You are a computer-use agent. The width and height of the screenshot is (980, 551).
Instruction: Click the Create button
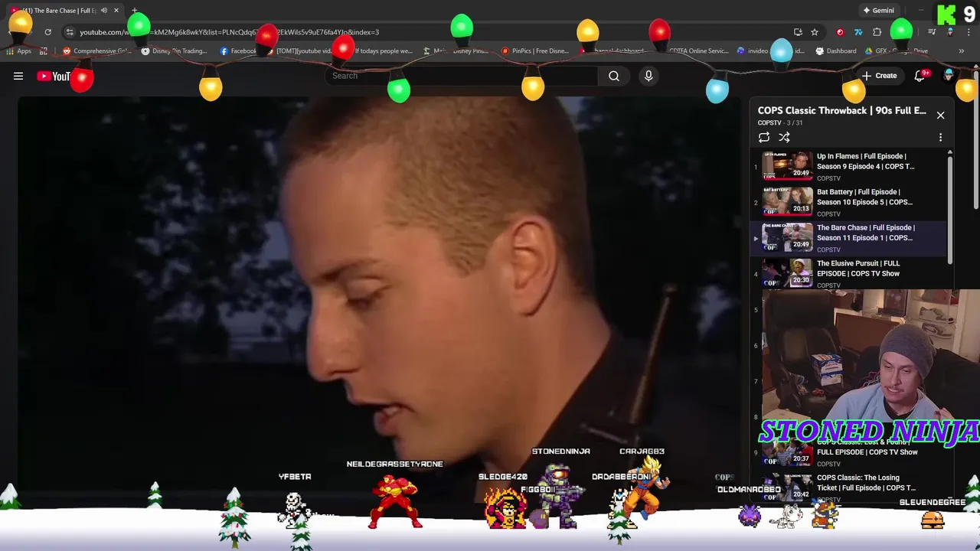[879, 76]
